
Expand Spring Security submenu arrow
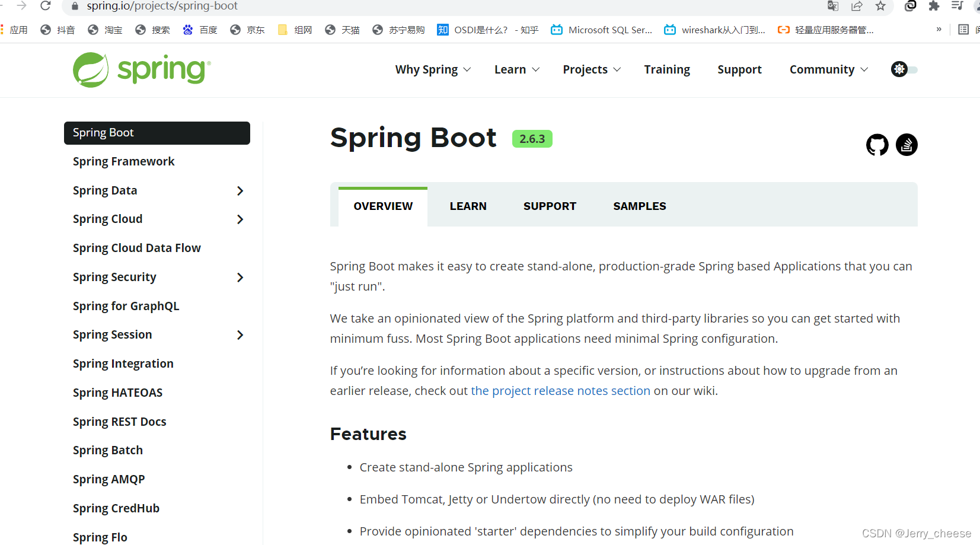pos(240,278)
